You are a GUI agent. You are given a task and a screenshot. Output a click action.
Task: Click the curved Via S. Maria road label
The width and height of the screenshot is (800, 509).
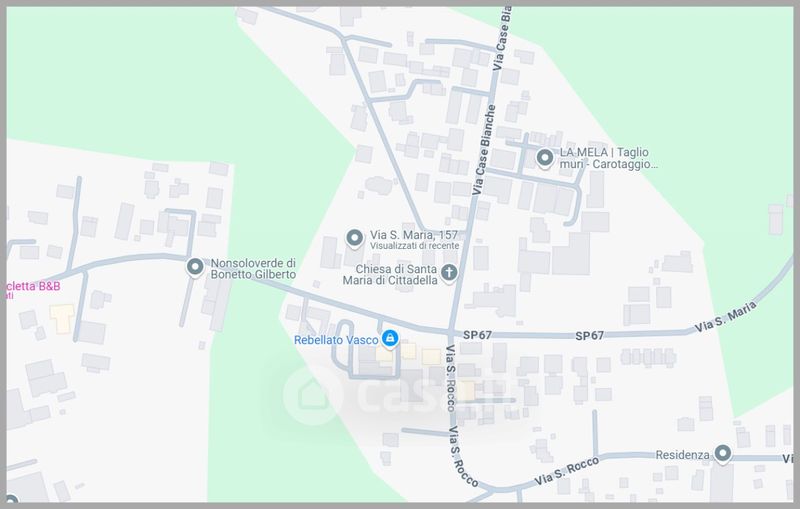tap(725, 317)
